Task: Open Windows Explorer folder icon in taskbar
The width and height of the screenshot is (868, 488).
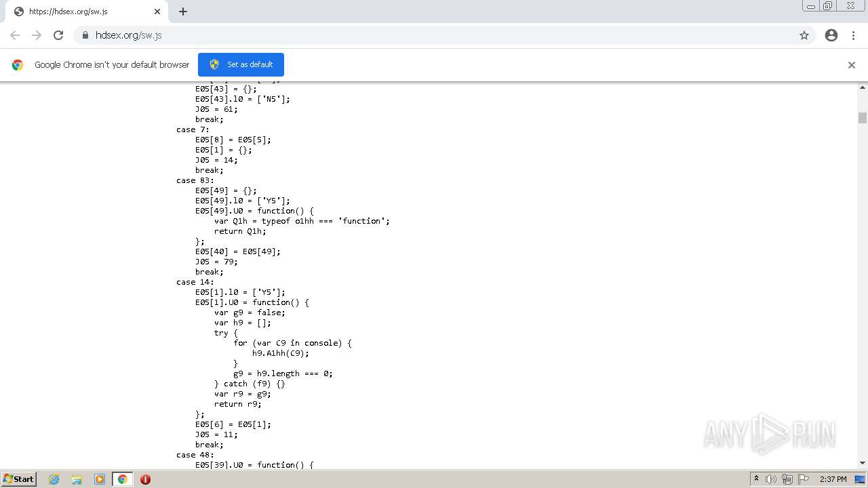Action: 77,479
